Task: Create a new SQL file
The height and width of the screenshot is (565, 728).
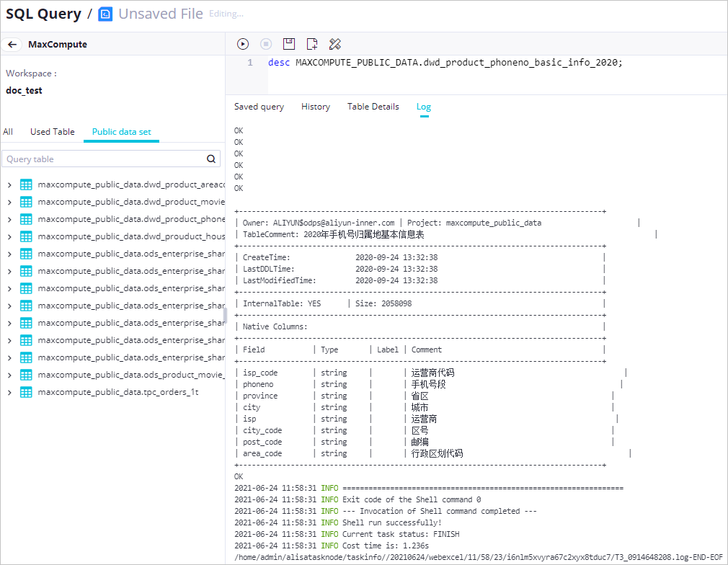Action: 311,43
